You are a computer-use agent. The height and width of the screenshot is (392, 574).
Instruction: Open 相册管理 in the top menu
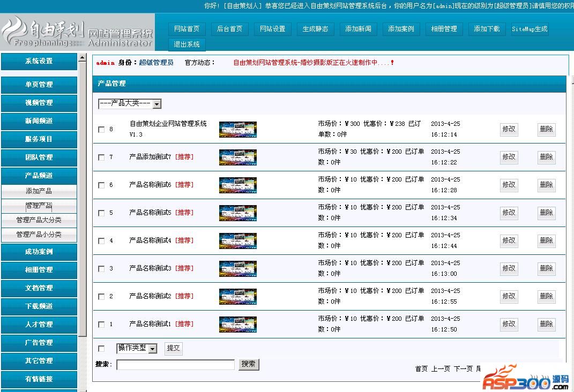point(444,29)
